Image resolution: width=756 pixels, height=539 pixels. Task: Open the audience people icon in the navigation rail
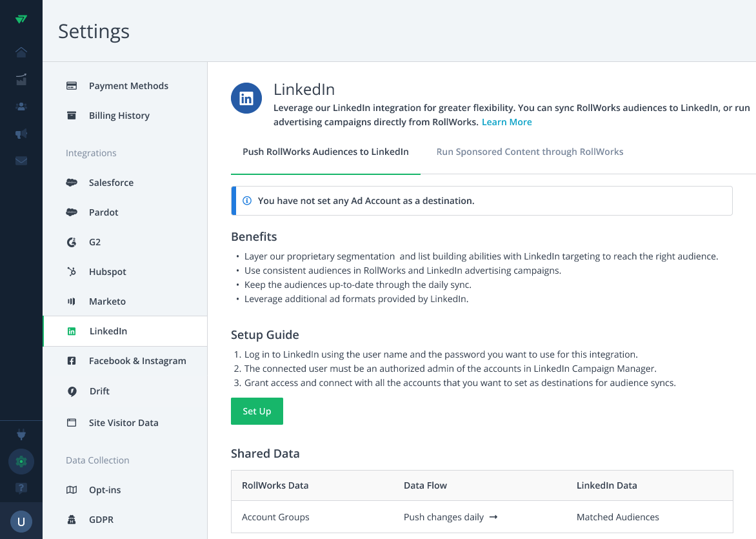(x=21, y=107)
